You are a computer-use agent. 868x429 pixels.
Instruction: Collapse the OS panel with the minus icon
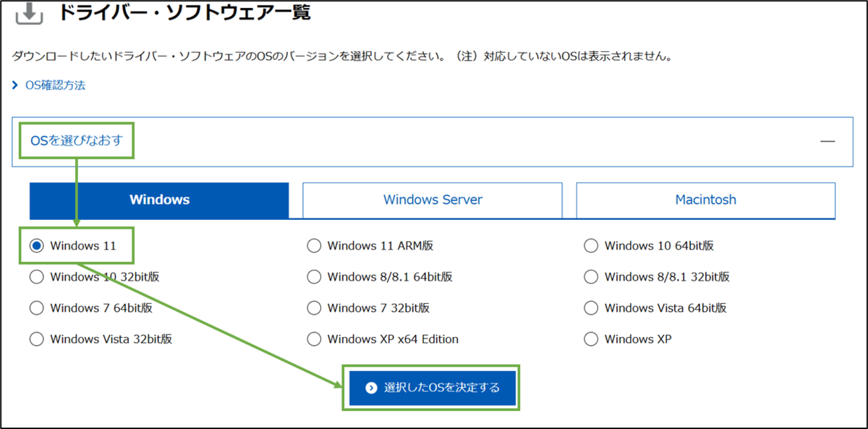(x=827, y=142)
